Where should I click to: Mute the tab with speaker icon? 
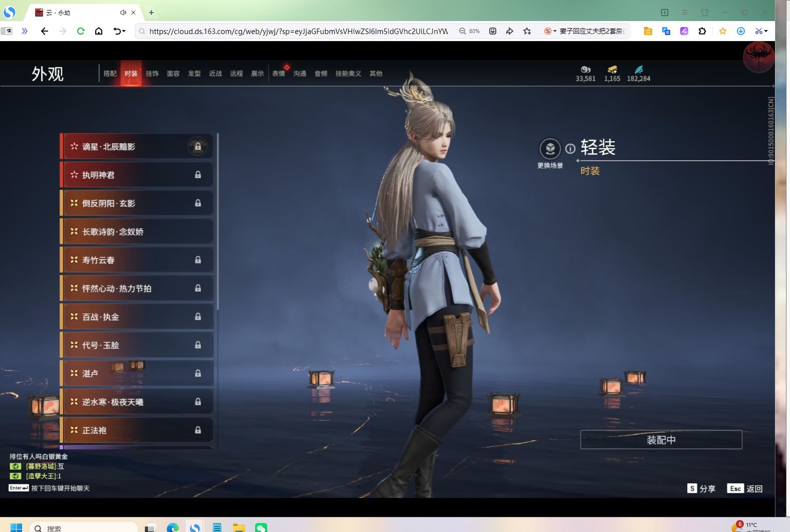pyautogui.click(x=123, y=13)
